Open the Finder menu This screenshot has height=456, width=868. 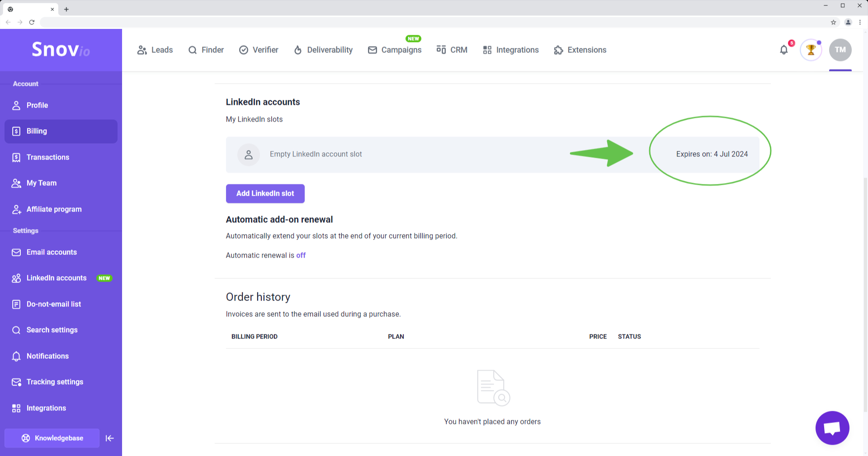206,50
